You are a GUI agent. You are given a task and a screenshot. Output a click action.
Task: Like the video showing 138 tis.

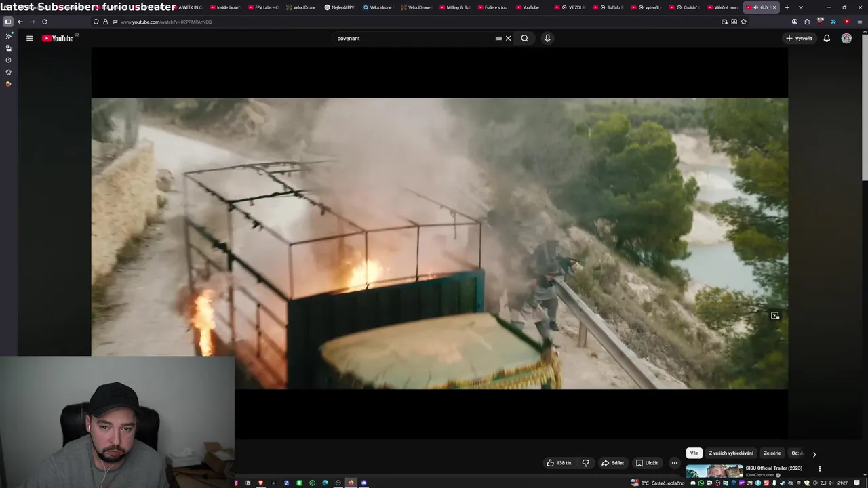click(559, 463)
